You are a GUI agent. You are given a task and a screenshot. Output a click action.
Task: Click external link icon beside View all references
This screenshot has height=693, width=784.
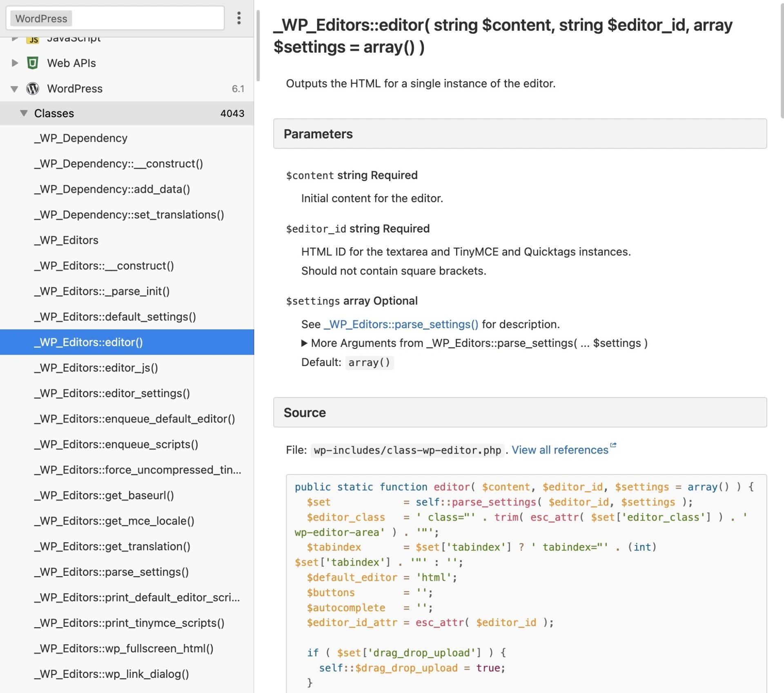pos(613,445)
